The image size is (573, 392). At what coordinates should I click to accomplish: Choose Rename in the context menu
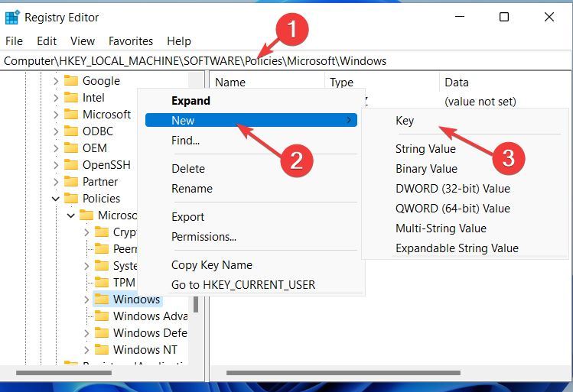(x=251, y=188)
